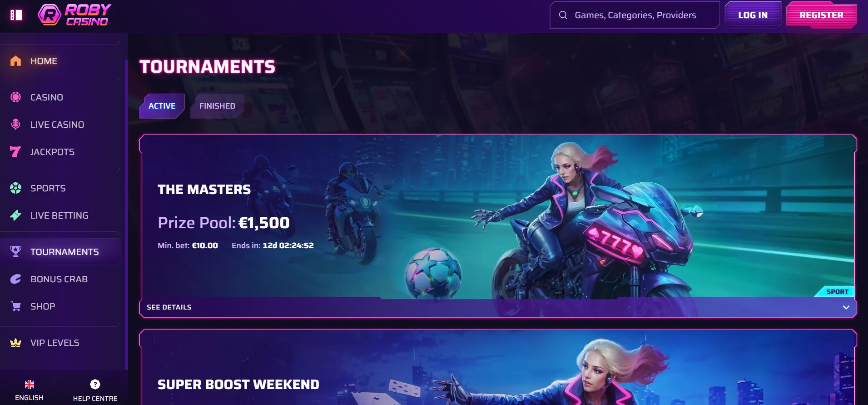Screen dimensions: 868x405
Task: Open Live Betting via the ticket icon
Action: click(15, 215)
